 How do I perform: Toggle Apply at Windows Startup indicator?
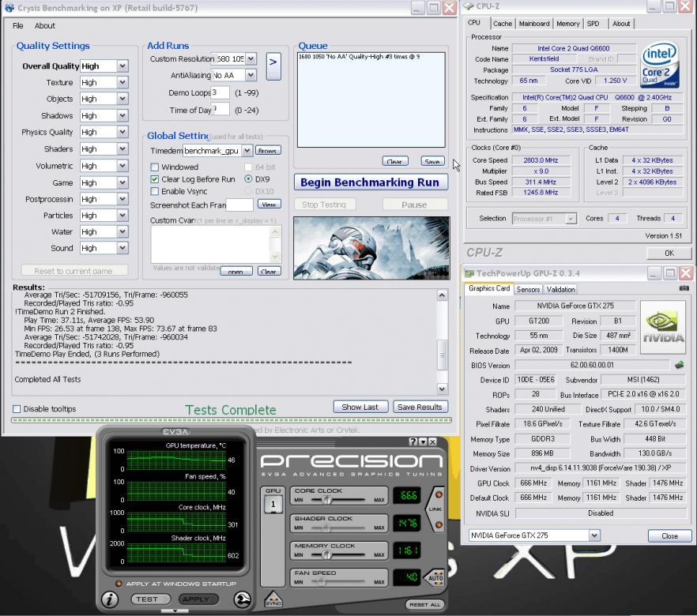[119, 584]
